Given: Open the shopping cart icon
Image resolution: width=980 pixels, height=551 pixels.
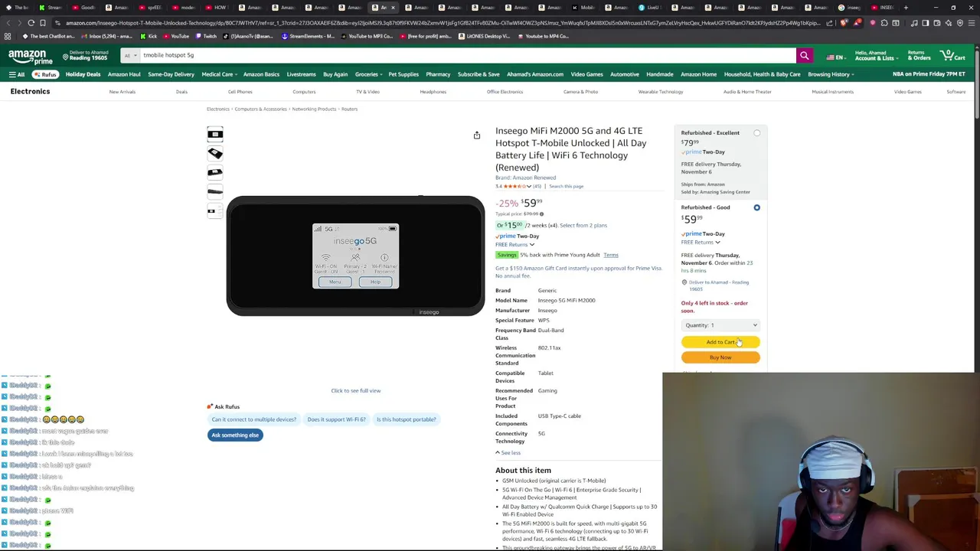Looking at the screenshot, I should (953, 55).
